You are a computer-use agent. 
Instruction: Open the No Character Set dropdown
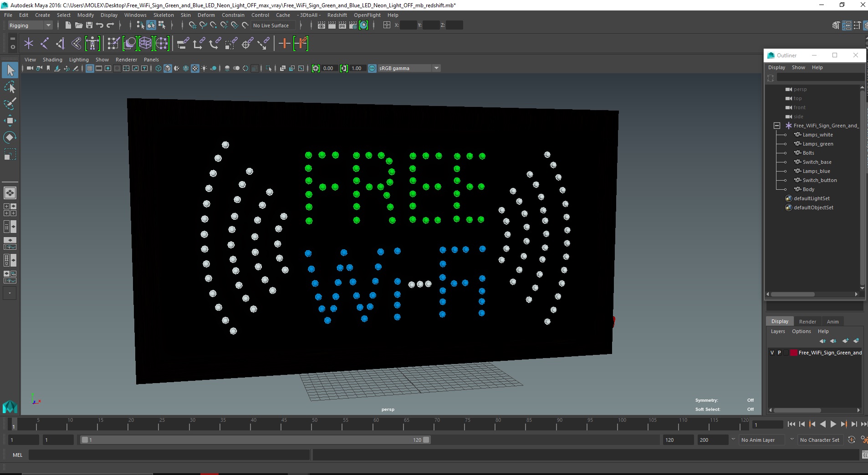(x=821, y=440)
